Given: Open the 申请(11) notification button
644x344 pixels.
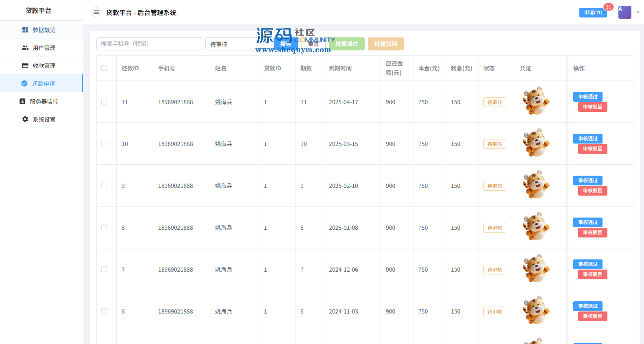Looking at the screenshot, I should [x=593, y=13].
